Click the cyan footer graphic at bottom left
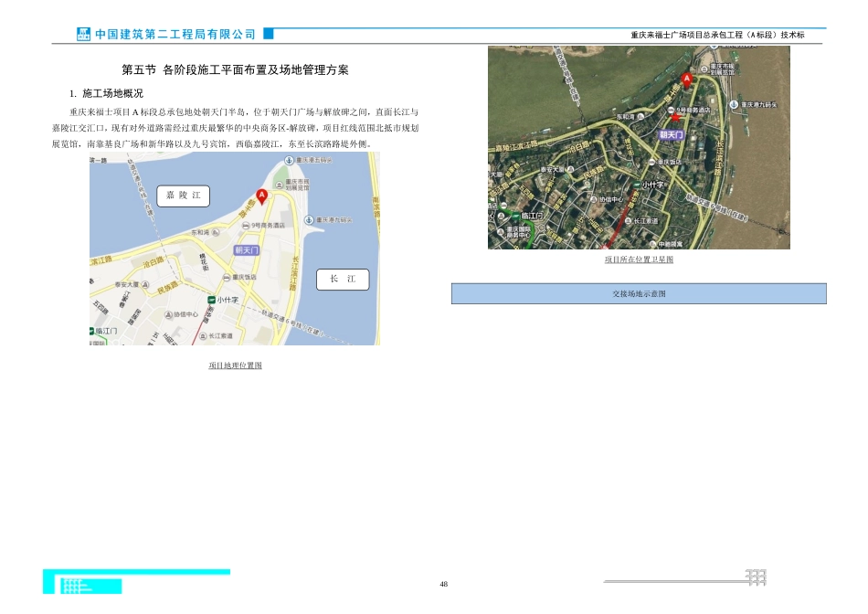 [x=136, y=581]
